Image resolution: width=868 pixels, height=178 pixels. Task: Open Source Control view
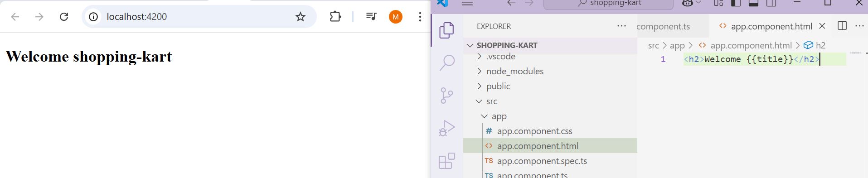[x=447, y=96]
